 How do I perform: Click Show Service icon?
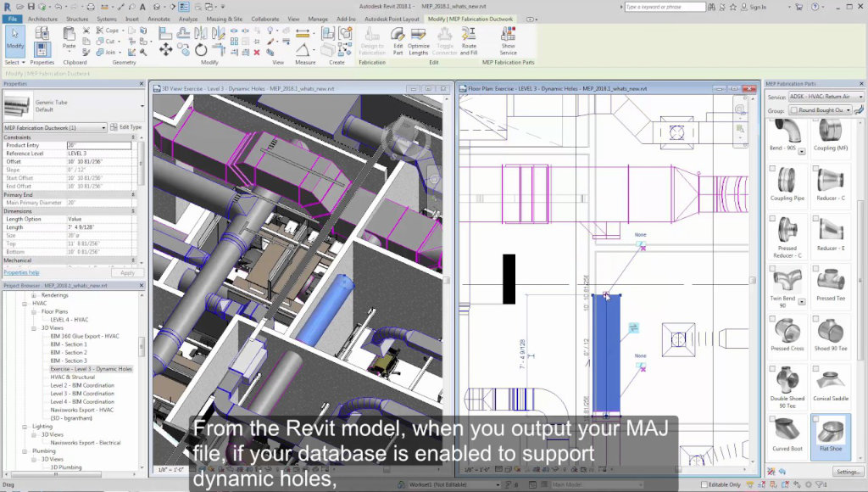point(509,41)
